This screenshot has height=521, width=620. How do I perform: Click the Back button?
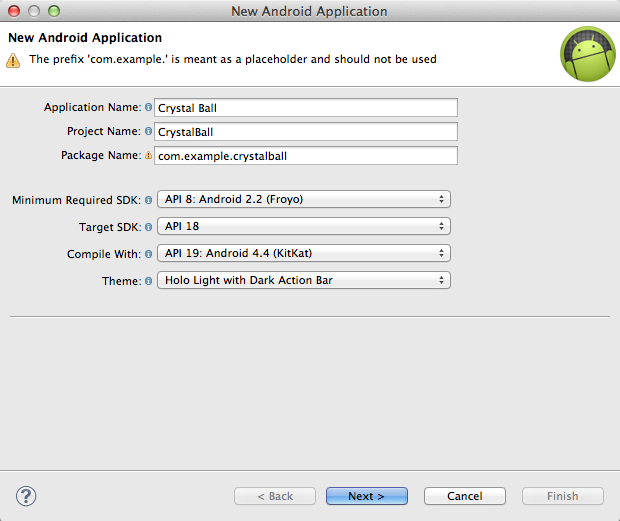click(x=275, y=496)
